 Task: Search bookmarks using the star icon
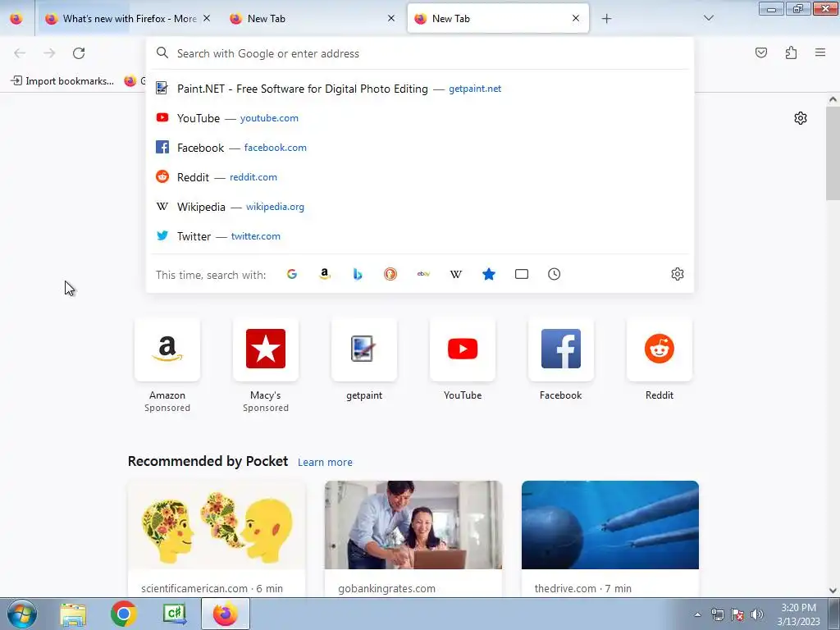click(x=489, y=274)
